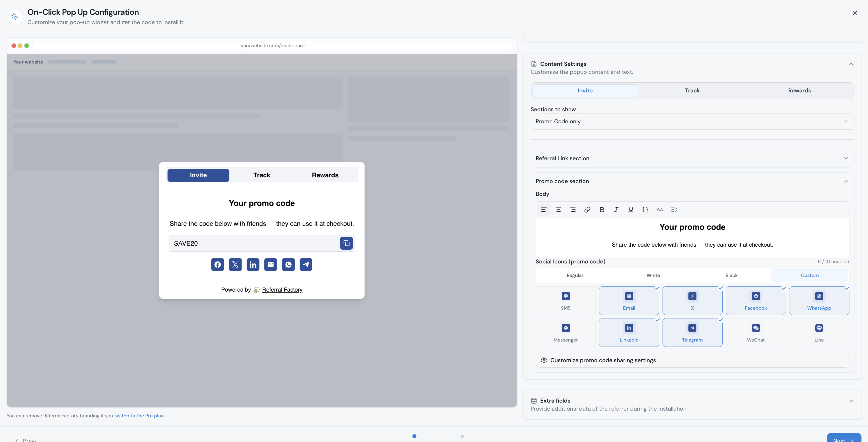
Task: Insert a variable with the curly braces icon
Action: point(645,209)
